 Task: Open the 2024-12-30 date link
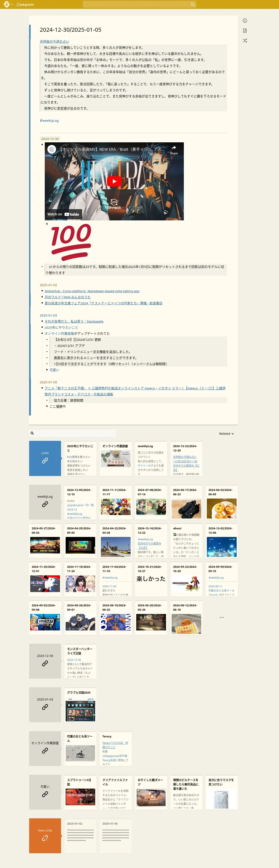[50, 139]
